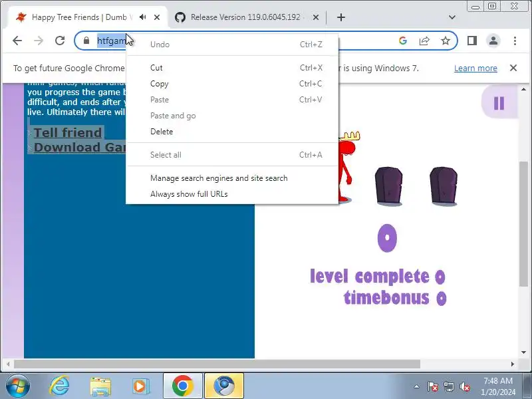The height and width of the screenshot is (399, 532).
Task: Choose Undo from the context menu
Action: pos(232,45)
